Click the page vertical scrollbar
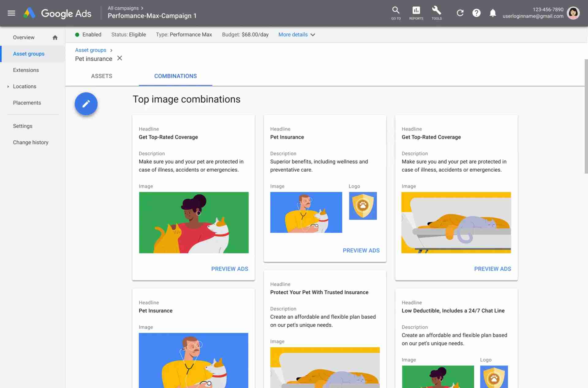 (x=586, y=116)
